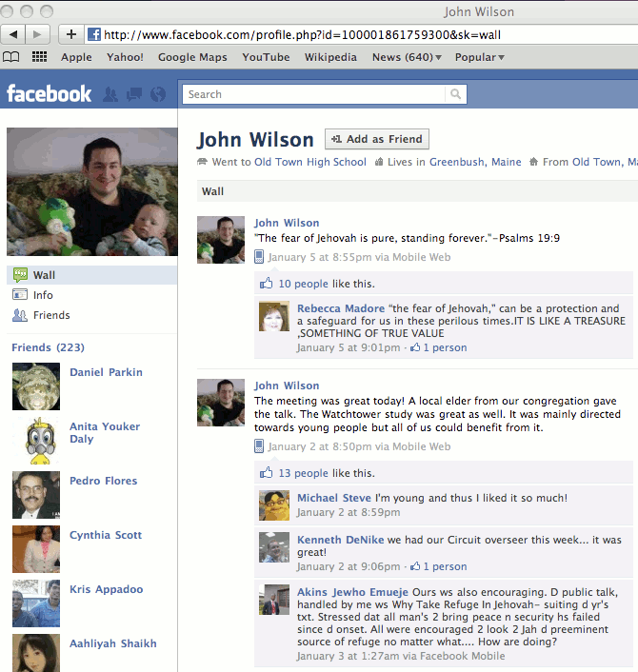This screenshot has height=672, width=638.
Task: Click Rebecca Madore's comment avatar
Action: pyautogui.click(x=274, y=316)
